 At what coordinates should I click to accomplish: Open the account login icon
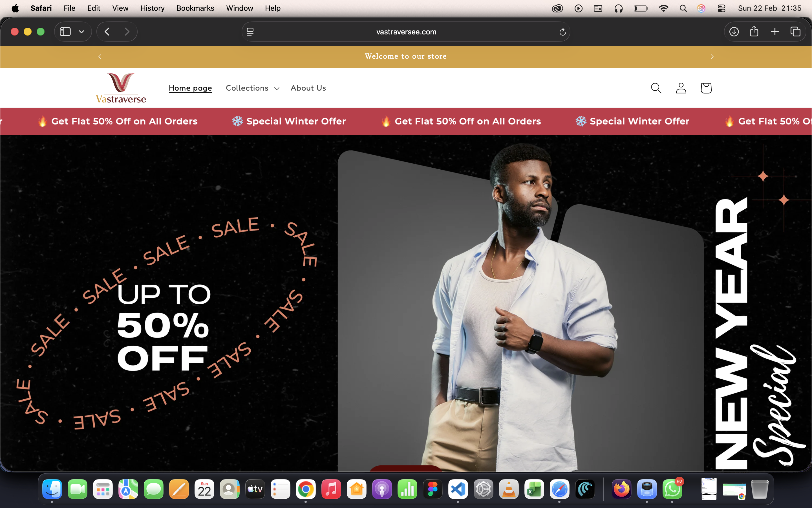coord(681,88)
